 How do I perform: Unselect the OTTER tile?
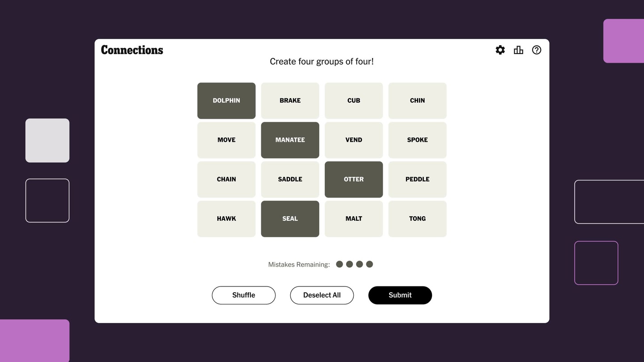click(x=353, y=179)
